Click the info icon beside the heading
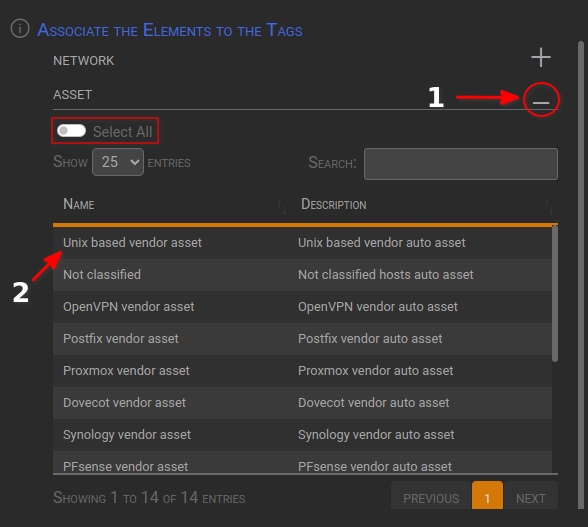This screenshot has height=527, width=588. [20, 29]
